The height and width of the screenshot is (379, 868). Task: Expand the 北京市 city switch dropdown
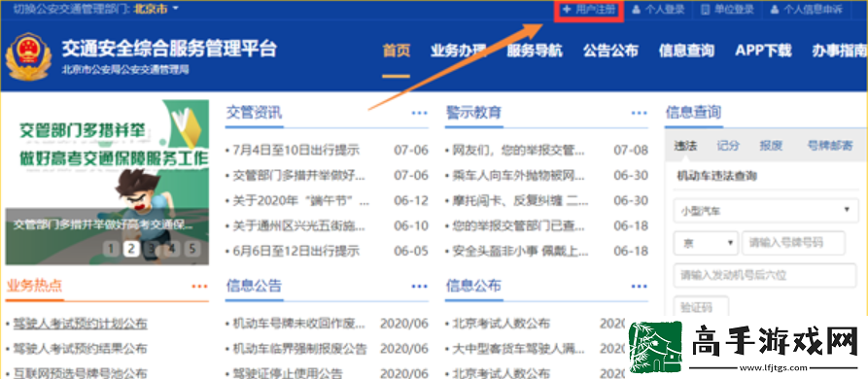click(156, 9)
